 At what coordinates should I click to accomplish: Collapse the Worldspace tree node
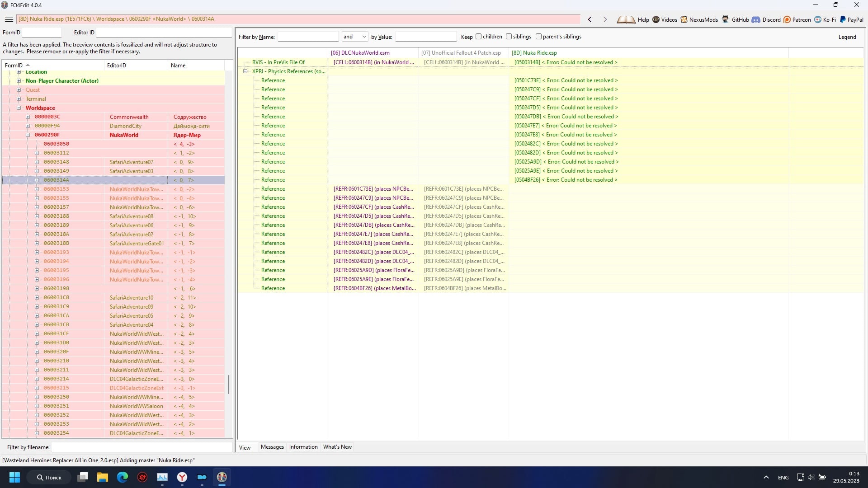click(19, 108)
